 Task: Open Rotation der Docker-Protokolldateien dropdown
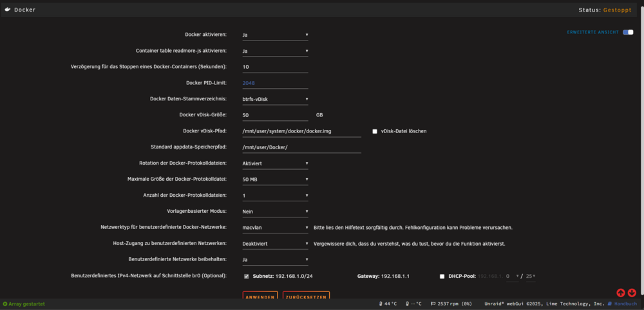(x=275, y=163)
